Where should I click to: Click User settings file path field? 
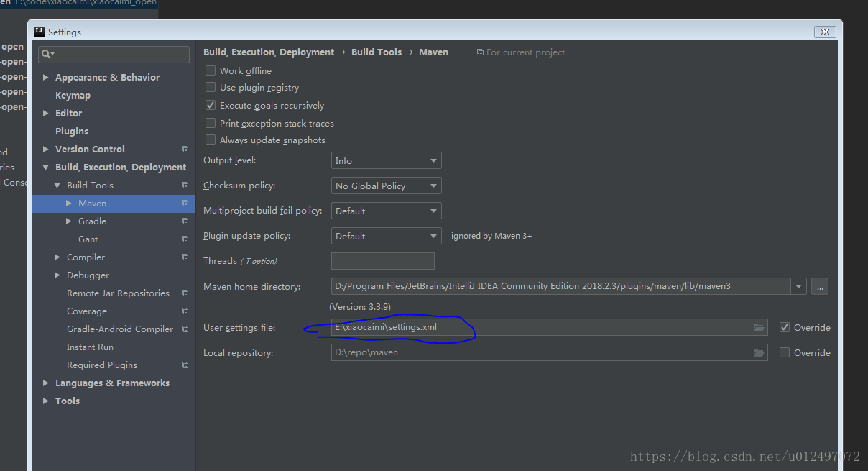(x=550, y=327)
